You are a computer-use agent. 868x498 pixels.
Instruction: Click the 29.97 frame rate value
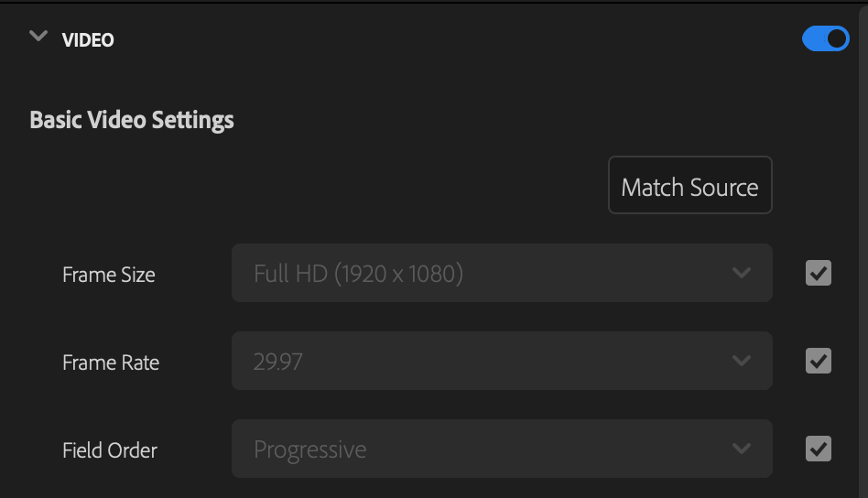[x=278, y=362]
